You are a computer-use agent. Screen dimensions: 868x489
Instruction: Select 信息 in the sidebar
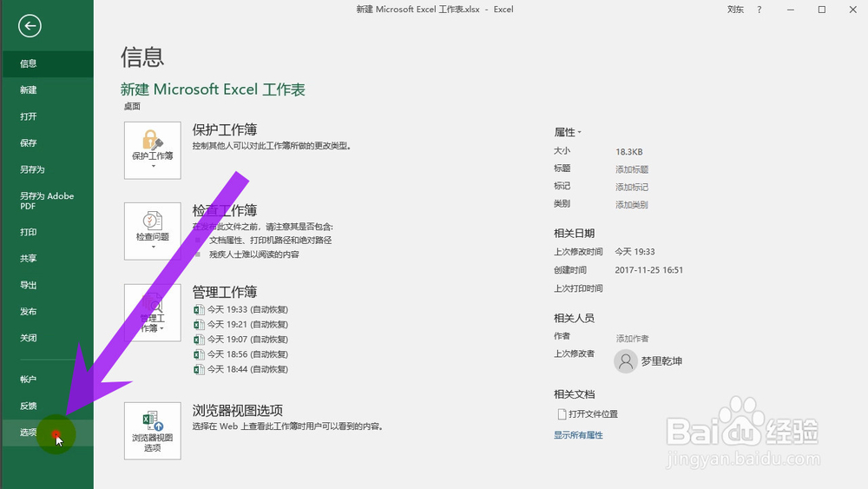pyautogui.click(x=48, y=63)
